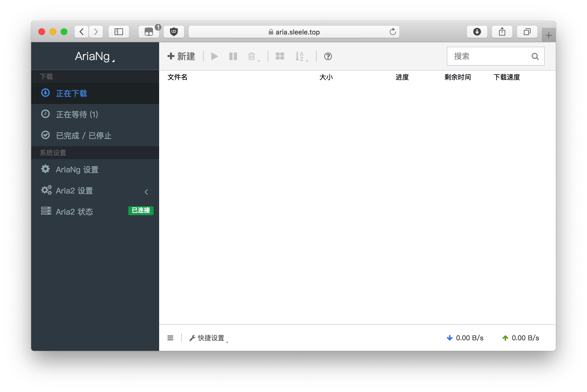This screenshot has width=587, height=392.
Task: Click the upload speed 0.00 B/s indicator
Action: point(521,338)
